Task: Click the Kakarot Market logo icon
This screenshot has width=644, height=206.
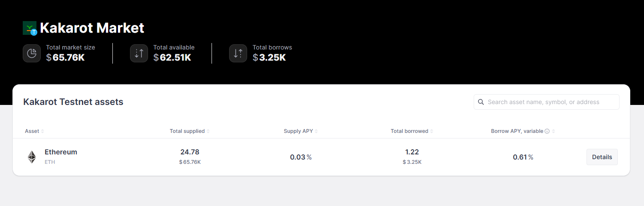Action: point(30,28)
